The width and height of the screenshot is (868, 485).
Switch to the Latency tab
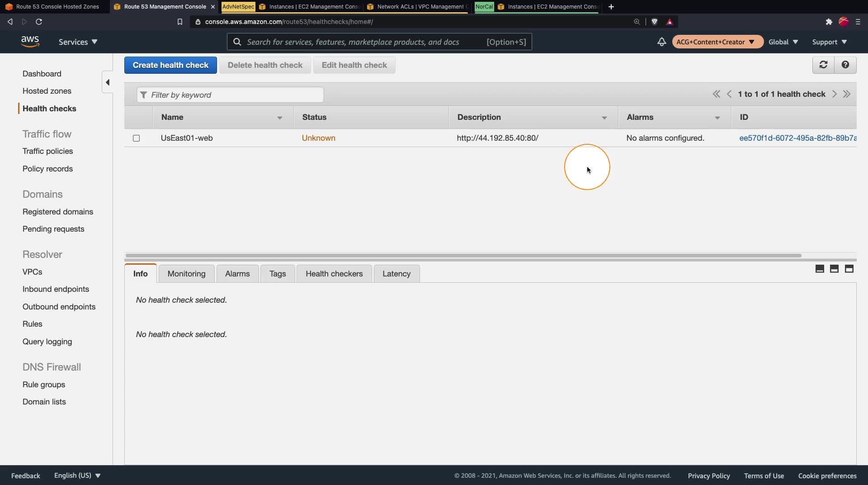[x=396, y=274]
